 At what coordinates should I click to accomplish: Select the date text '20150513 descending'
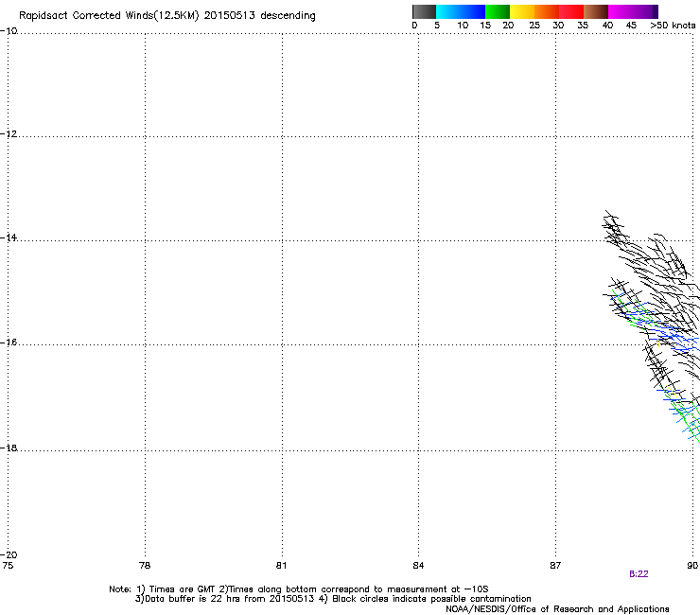pos(259,16)
